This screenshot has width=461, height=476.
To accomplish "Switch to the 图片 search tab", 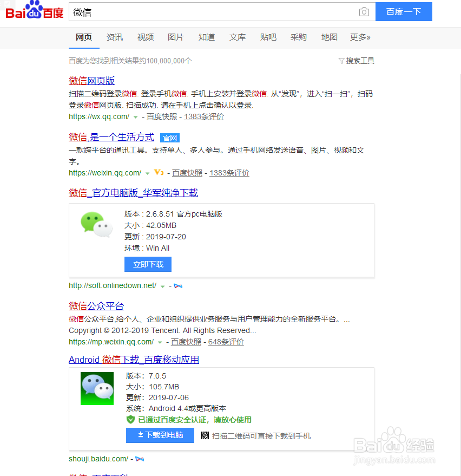I will tap(176, 37).
